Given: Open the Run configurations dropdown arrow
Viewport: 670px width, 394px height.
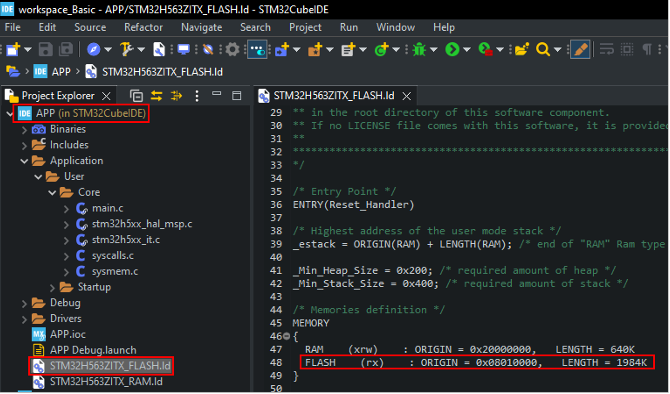Looking at the screenshot, I should click(x=467, y=50).
